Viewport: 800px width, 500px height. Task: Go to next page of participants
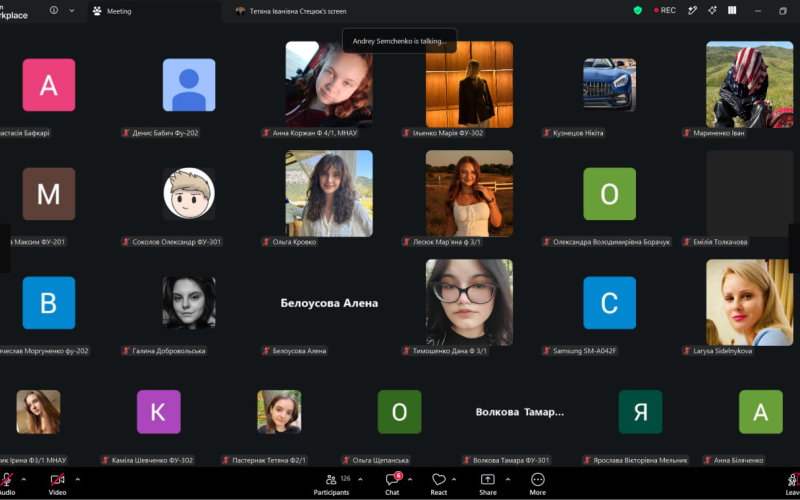794,247
